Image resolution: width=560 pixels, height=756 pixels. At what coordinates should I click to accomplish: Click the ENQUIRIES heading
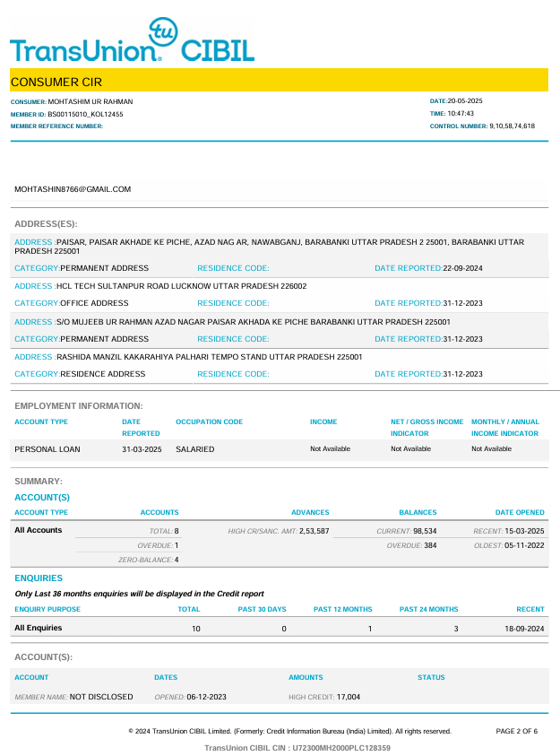[39, 578]
